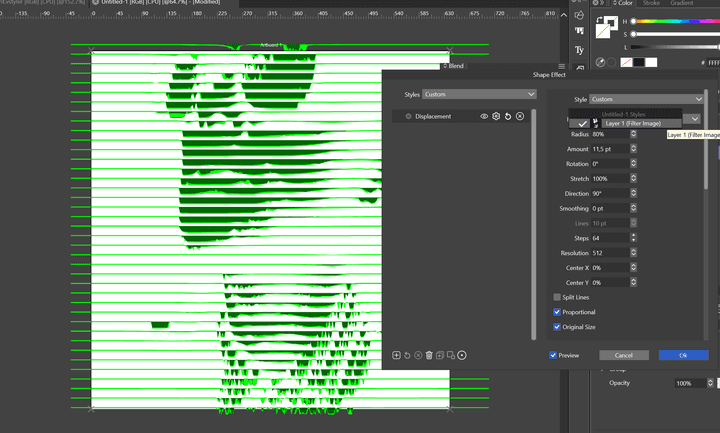
Task: Activate the Untitled-1 document tab
Action: click(x=163, y=2)
